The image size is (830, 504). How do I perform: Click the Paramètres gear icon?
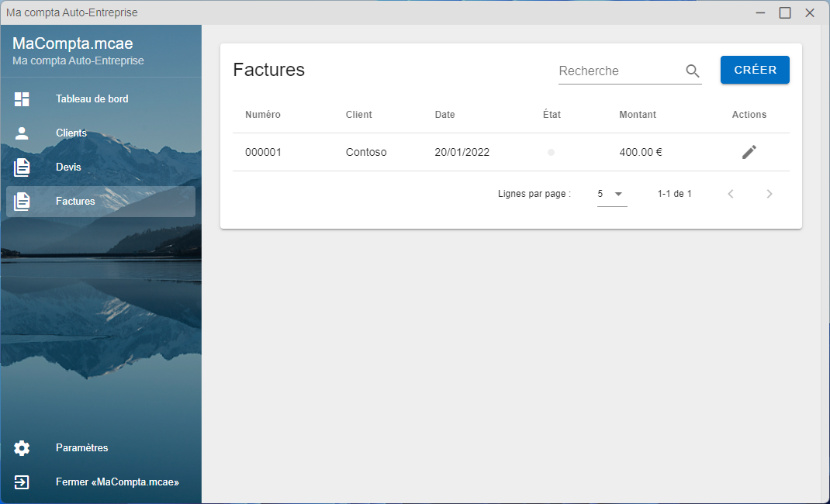pyautogui.click(x=22, y=448)
